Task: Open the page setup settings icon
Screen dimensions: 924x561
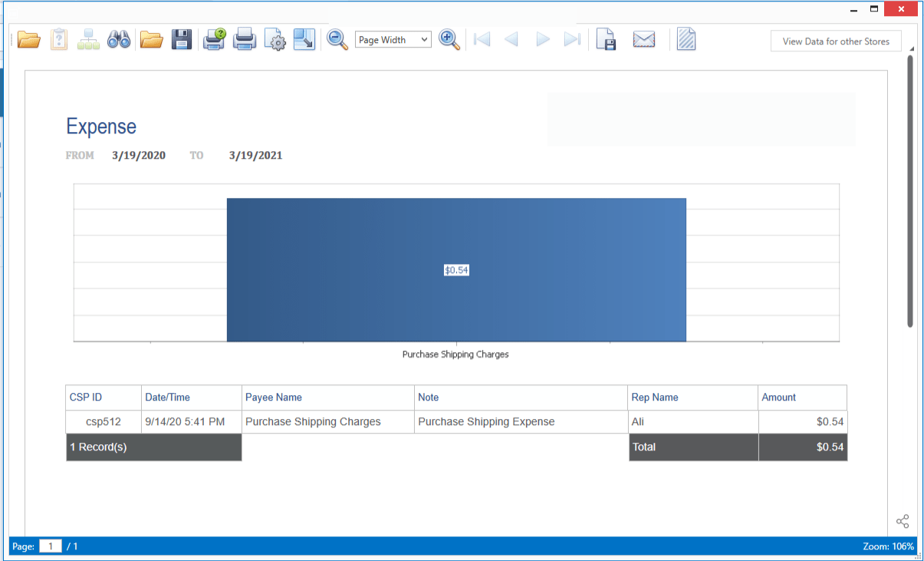Action: pyautogui.click(x=275, y=39)
